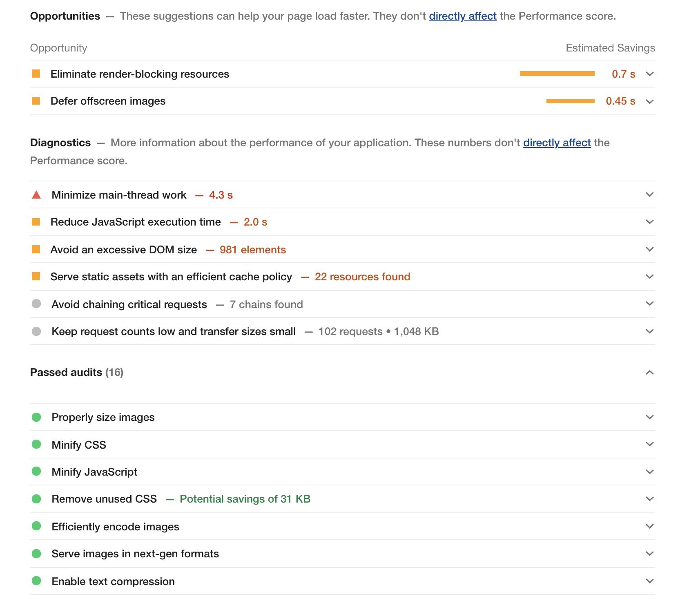Click green circle next to Minify CSS
This screenshot has height=599, width=700.
click(36, 445)
